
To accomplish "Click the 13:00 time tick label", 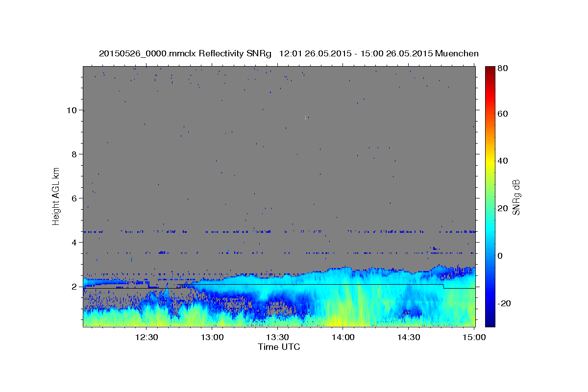I will [212, 338].
